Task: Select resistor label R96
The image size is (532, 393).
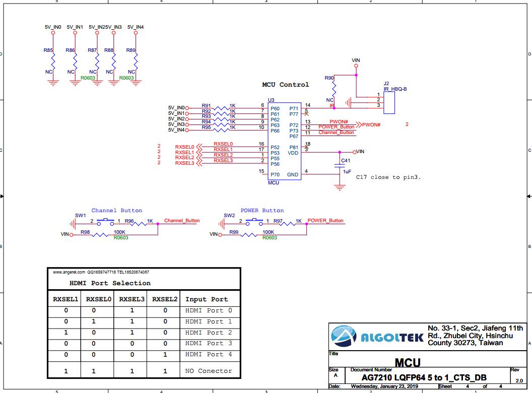Action: coord(129,221)
